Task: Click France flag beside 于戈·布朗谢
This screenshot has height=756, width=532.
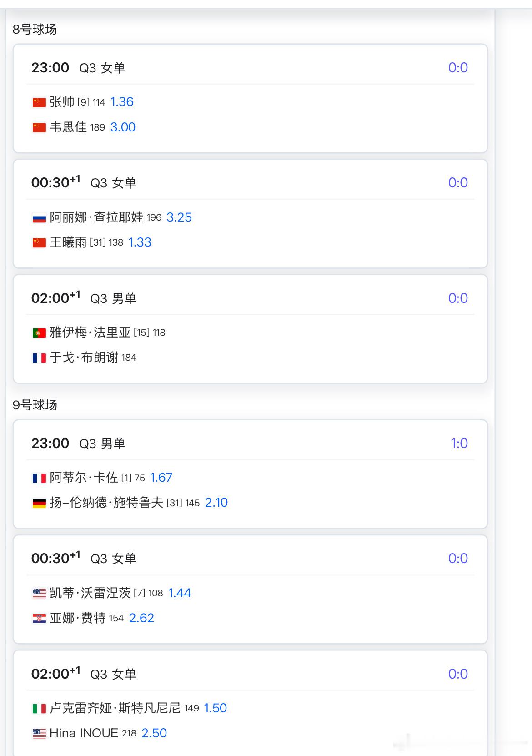Action: point(39,358)
